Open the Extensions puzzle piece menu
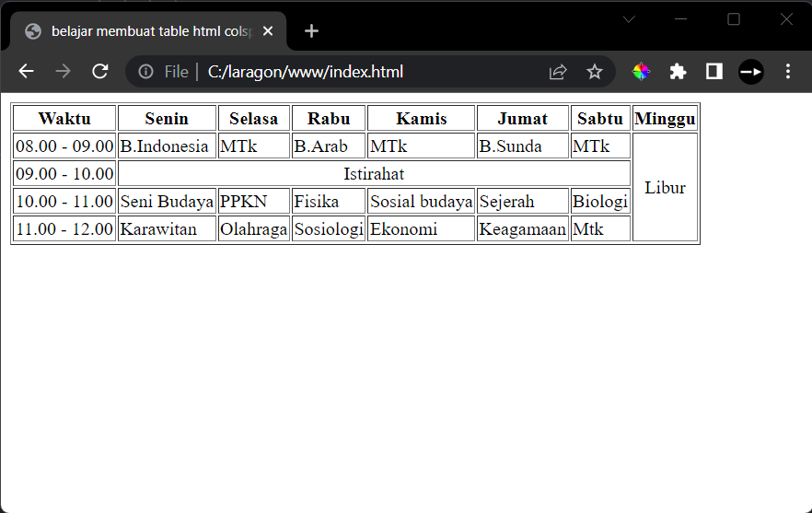Screen dimensions: 812x513 (678, 72)
